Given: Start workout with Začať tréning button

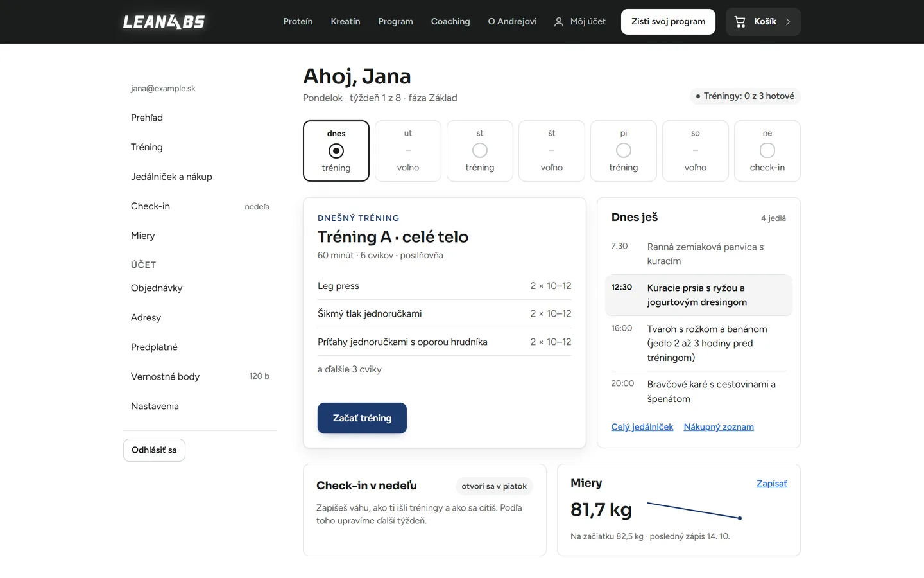Looking at the screenshot, I should pos(362,418).
